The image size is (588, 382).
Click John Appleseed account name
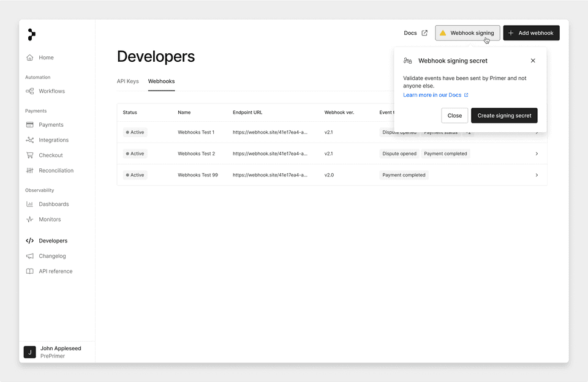point(61,348)
